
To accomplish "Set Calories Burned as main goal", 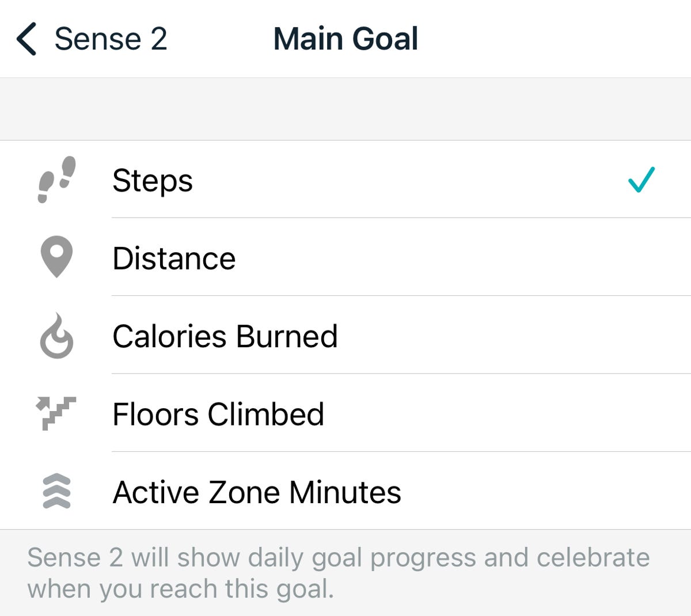I will (x=225, y=336).
